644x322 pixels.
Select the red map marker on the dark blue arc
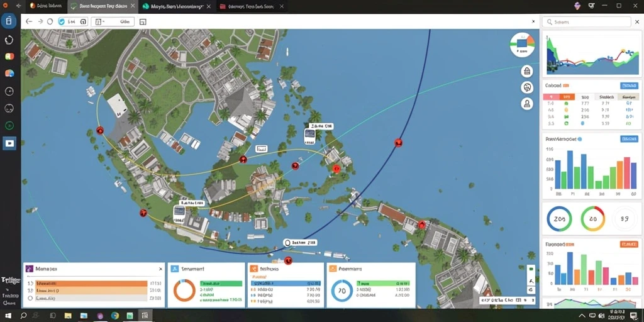click(x=398, y=143)
